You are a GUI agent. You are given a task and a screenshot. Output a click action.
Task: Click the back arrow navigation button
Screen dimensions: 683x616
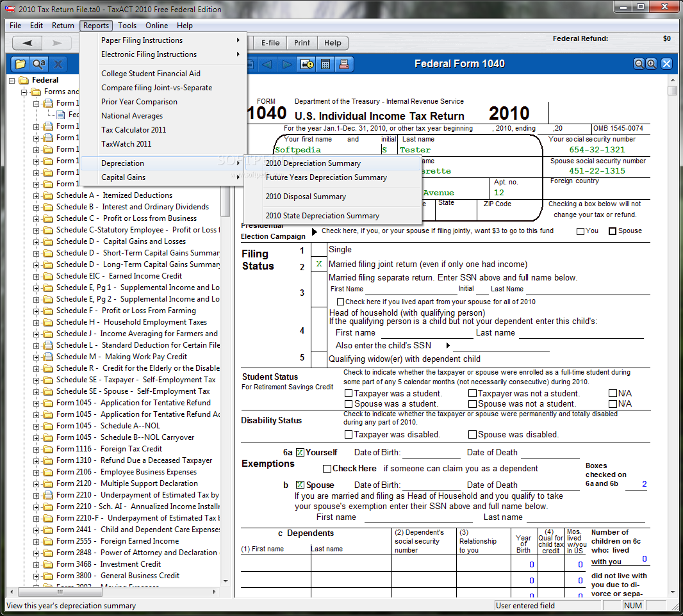point(28,43)
